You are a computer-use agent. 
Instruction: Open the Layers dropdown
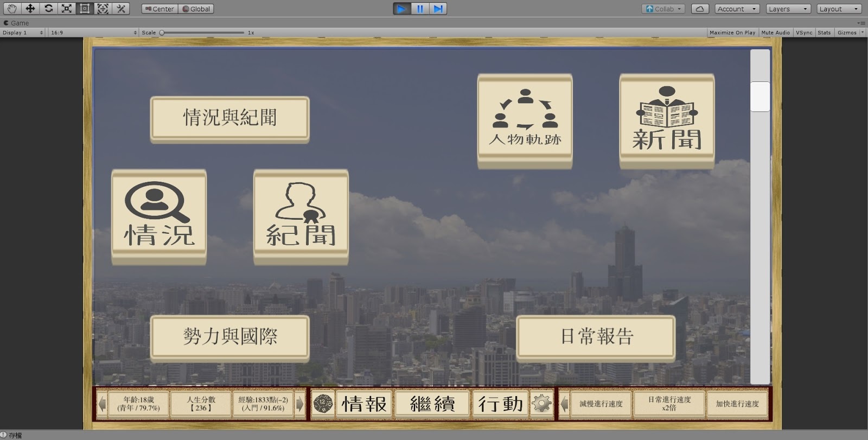(788, 9)
